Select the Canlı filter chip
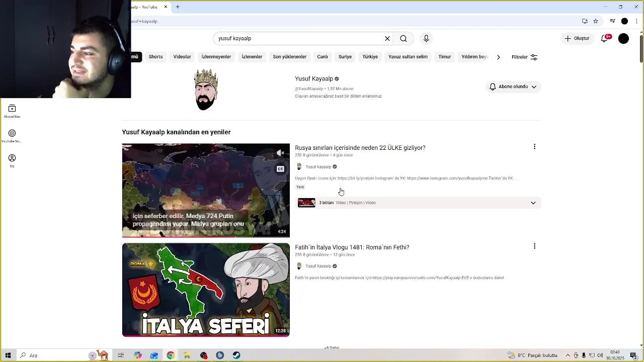The width and height of the screenshot is (644, 362). point(323,57)
